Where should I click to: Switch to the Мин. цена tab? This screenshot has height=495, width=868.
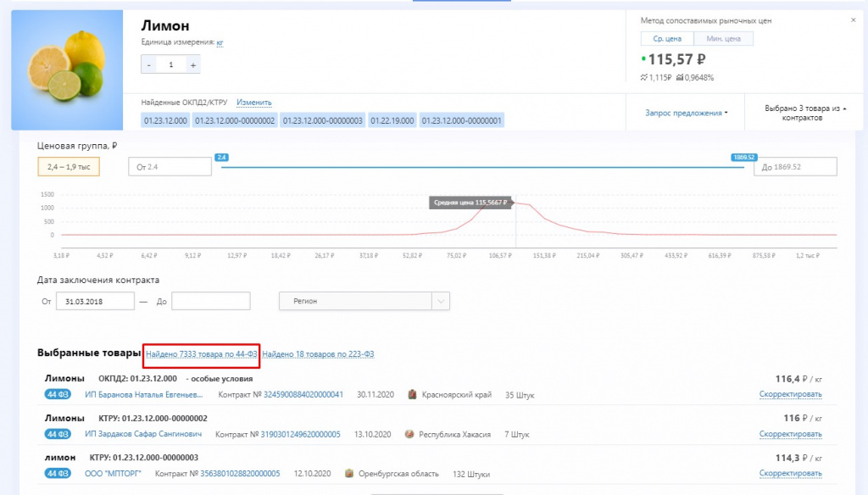pos(724,39)
